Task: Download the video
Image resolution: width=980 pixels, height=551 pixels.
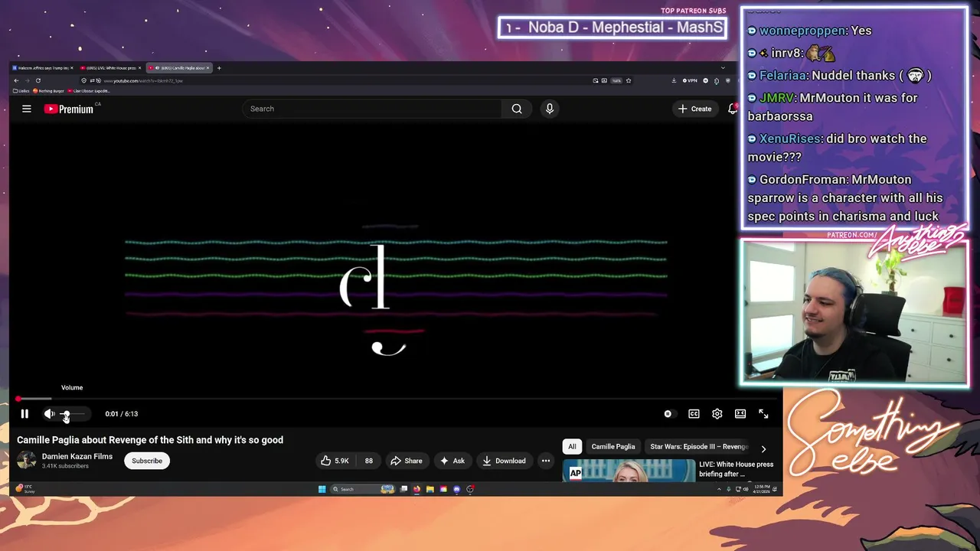Action: click(504, 461)
